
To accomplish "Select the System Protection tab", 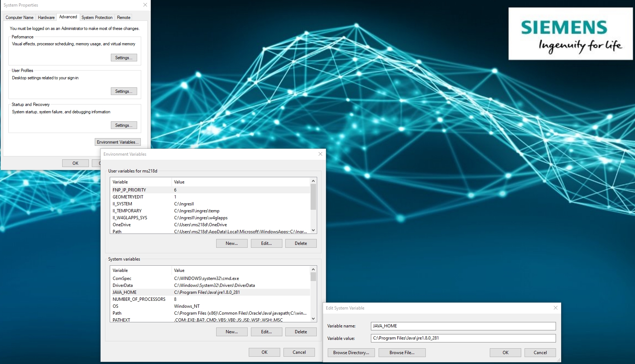I will tap(97, 18).
